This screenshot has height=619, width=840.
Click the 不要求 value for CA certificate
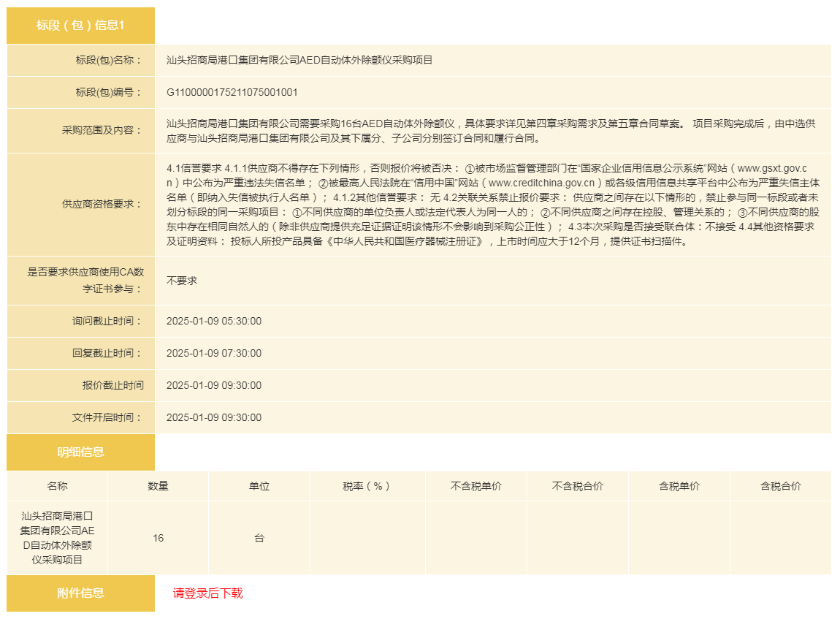coord(182,280)
